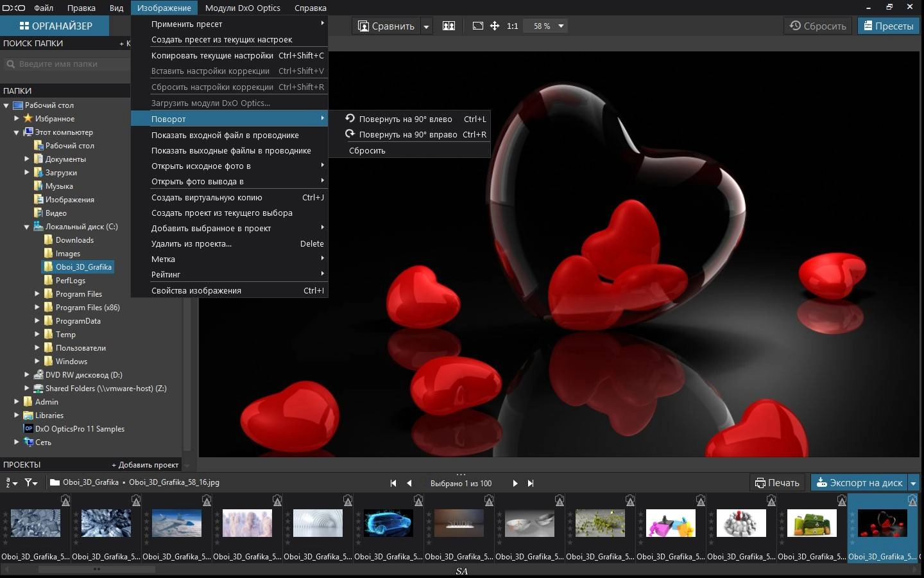Open the Применить пресет submenu
Screen dimensions: 924x578
(230, 24)
